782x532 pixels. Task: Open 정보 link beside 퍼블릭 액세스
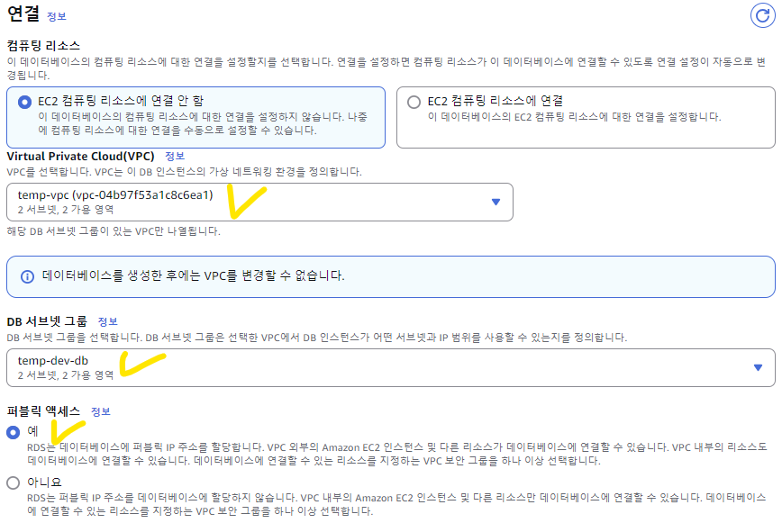point(101,412)
